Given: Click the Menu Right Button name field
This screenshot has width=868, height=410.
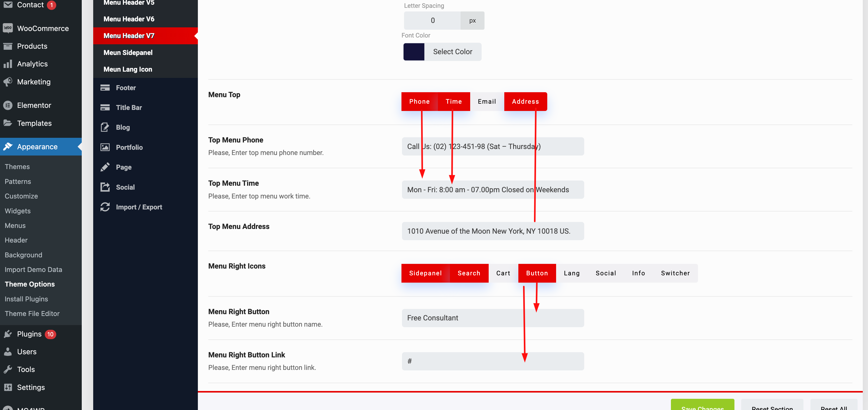Looking at the screenshot, I should click(x=493, y=318).
